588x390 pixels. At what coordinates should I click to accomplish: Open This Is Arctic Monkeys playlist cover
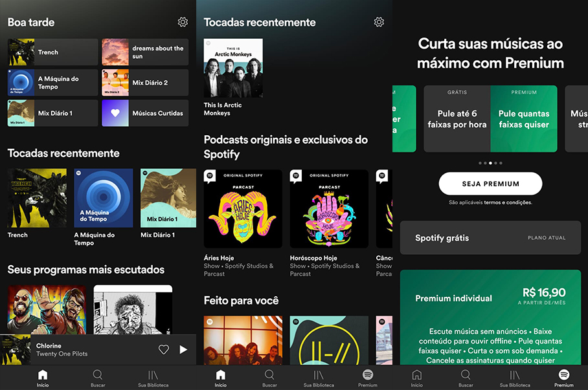tap(233, 68)
